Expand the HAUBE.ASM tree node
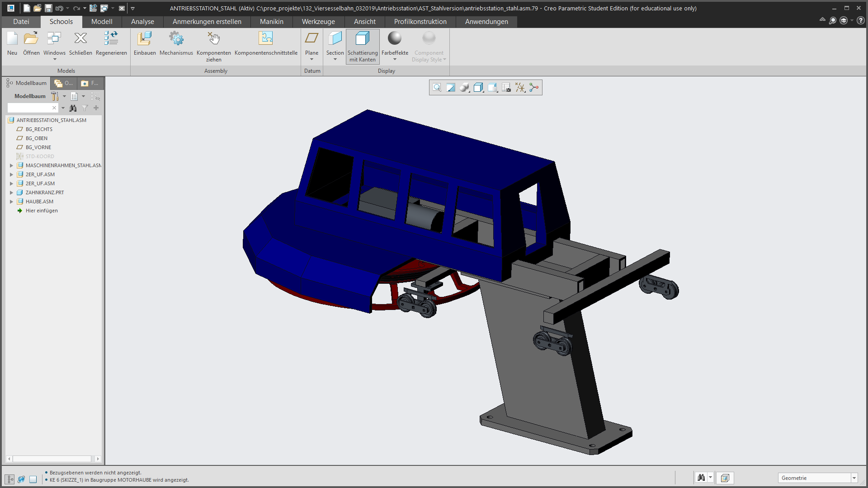 coord(12,202)
